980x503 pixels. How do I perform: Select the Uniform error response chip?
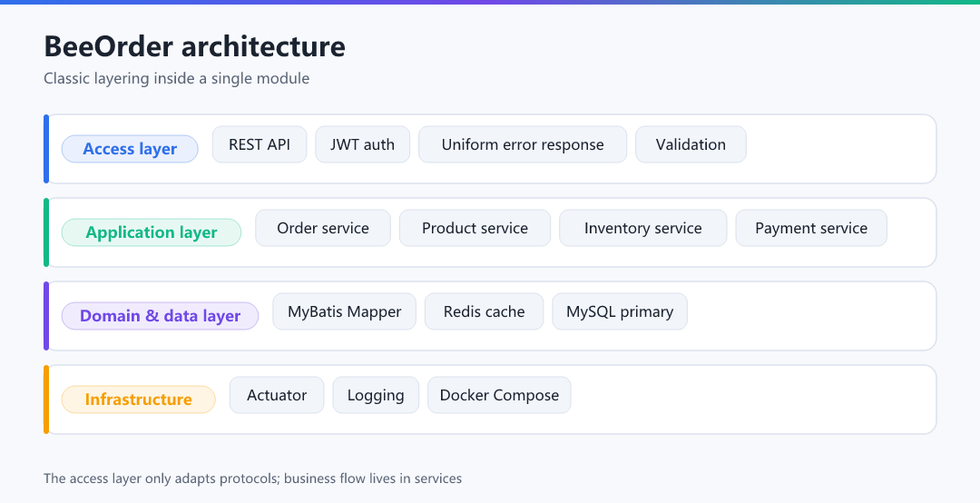click(x=523, y=144)
